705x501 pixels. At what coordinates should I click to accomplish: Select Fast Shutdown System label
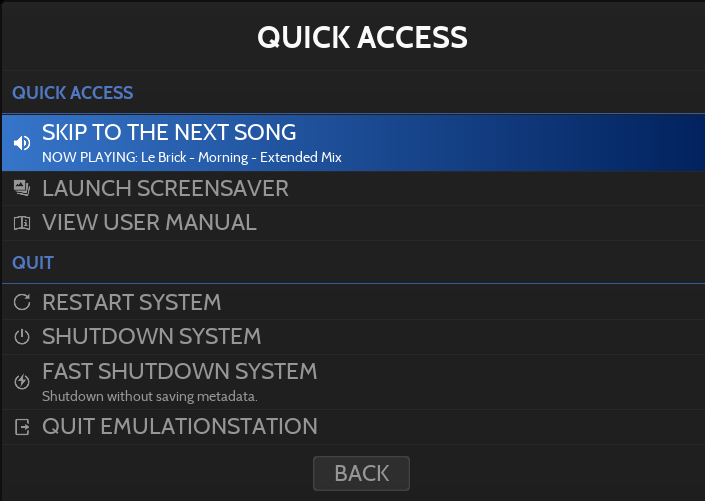tap(179, 372)
